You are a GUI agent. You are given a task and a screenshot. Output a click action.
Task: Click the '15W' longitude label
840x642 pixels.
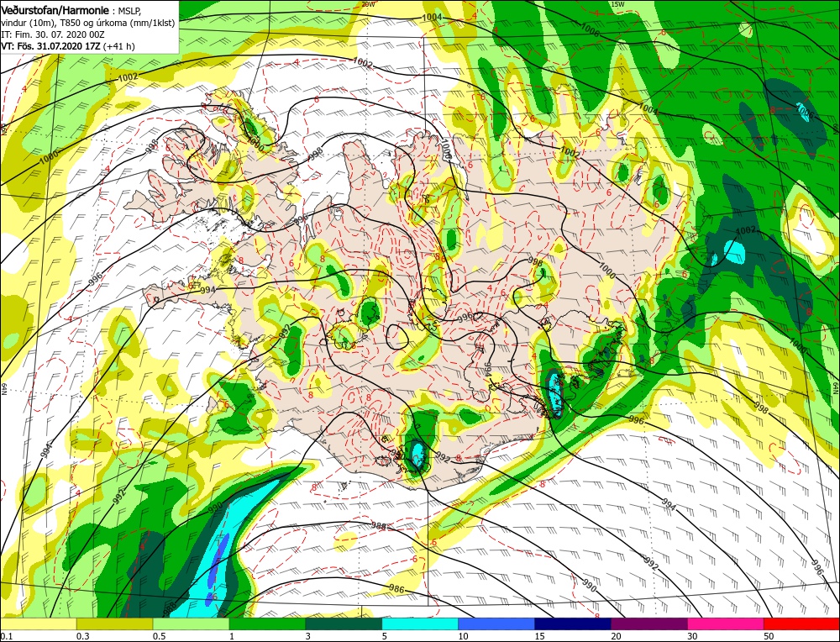[x=617, y=4]
